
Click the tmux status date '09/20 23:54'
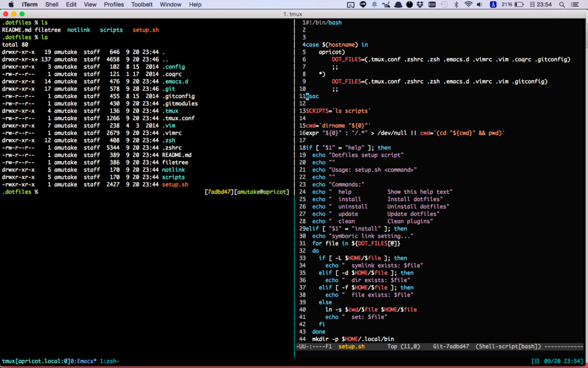pos(563,361)
